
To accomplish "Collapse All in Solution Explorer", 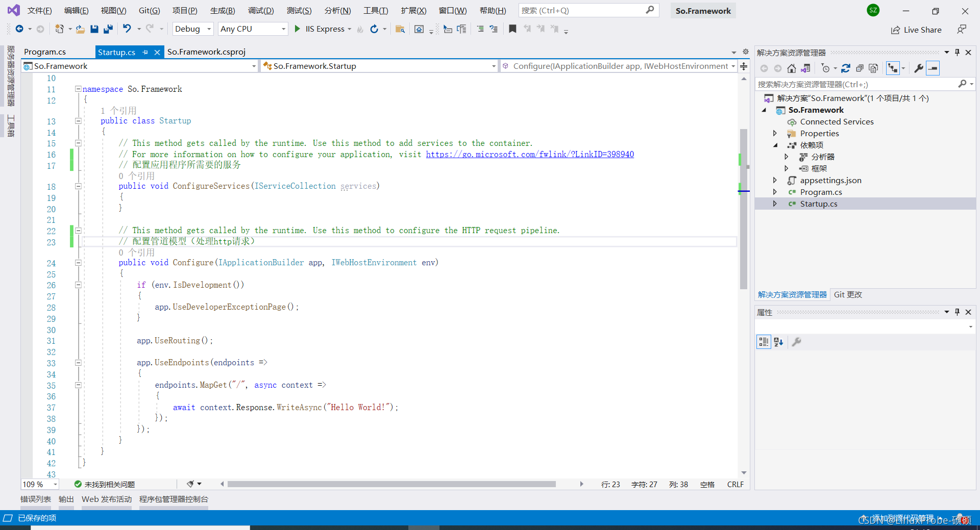I will tap(860, 68).
